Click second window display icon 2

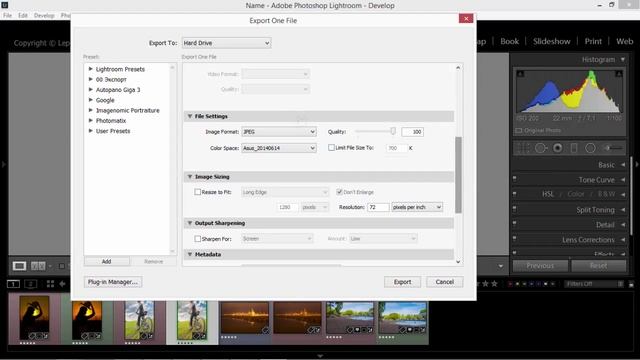(x=31, y=284)
